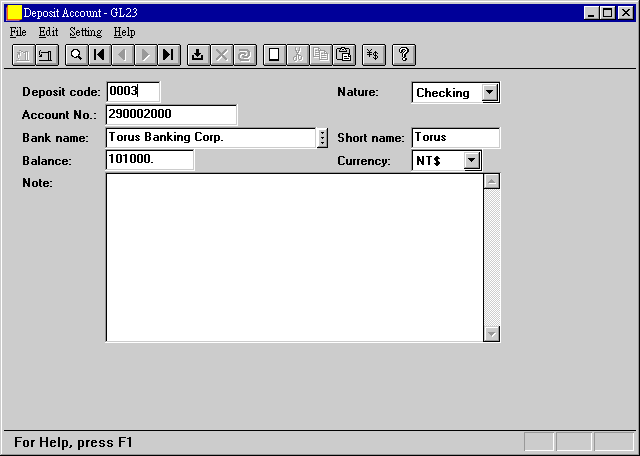Click the 'Deposit code:' label

tap(61, 92)
